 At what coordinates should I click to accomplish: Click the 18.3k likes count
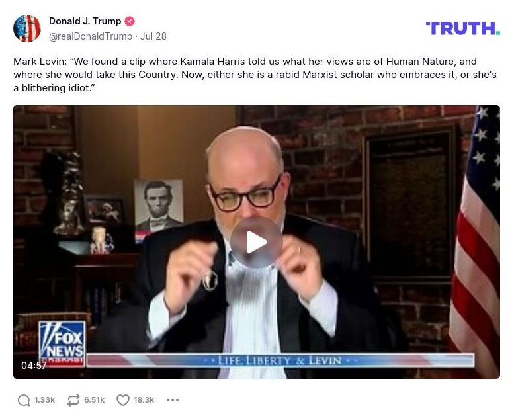(x=144, y=400)
